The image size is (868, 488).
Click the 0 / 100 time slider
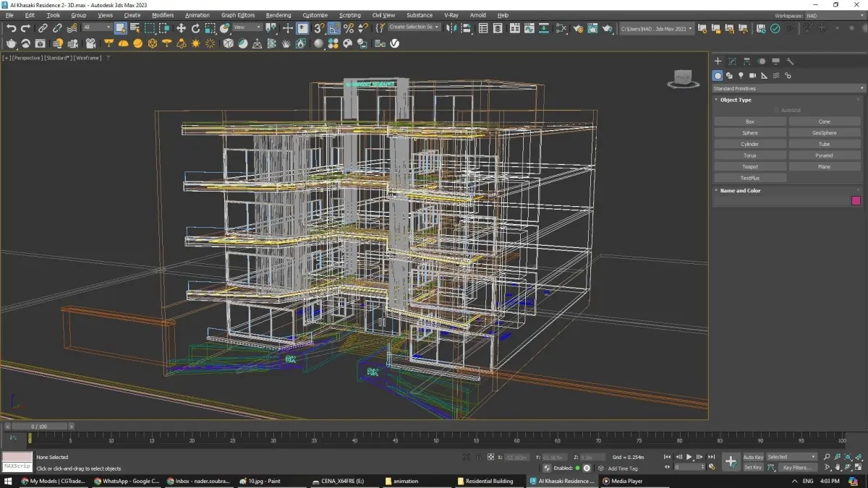point(40,427)
